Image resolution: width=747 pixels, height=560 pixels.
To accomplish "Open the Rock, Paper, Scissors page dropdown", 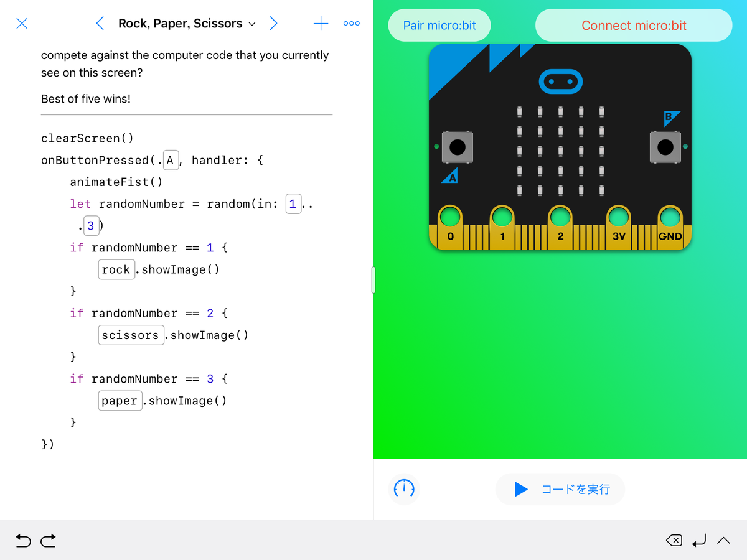I will click(187, 24).
